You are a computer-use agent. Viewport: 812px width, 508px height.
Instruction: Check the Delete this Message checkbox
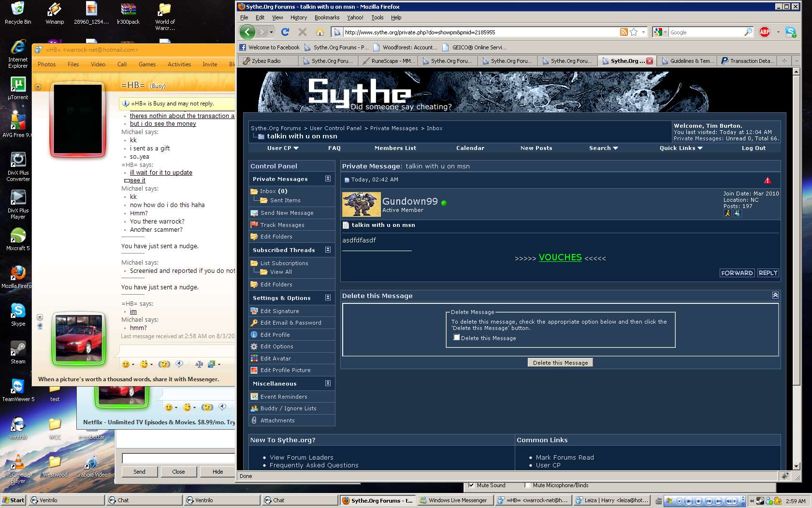pos(456,338)
